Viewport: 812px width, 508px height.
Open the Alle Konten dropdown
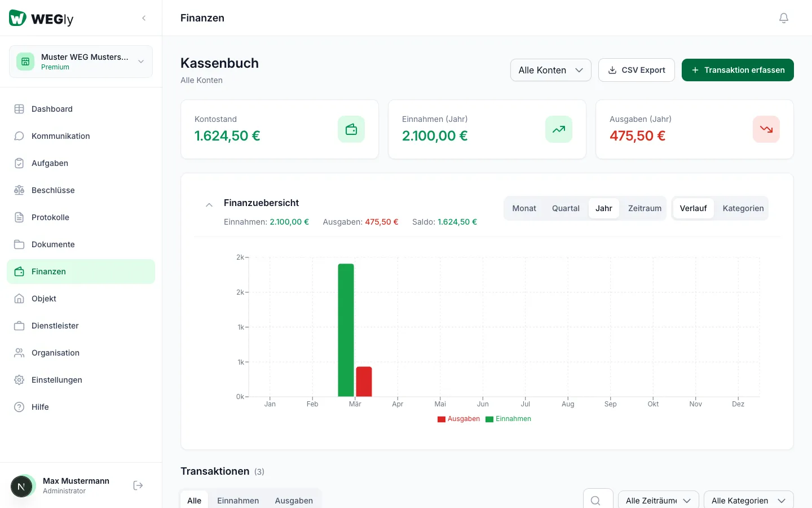tap(550, 70)
